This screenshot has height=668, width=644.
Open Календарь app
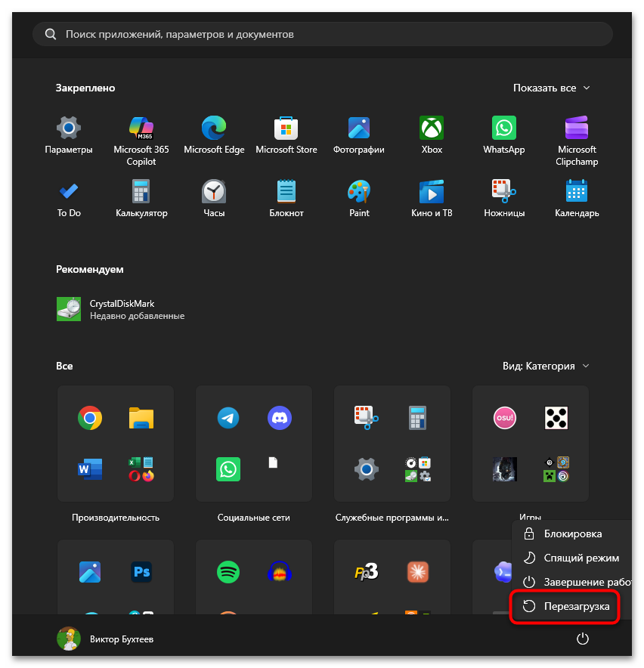pos(577,199)
